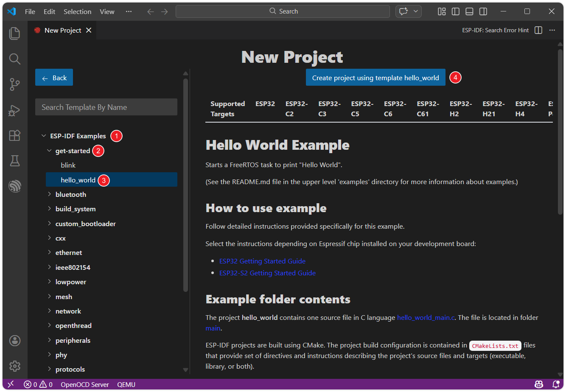Screen dimensions: 566x392
Task: Open the Testing flask view
Action: 15,160
